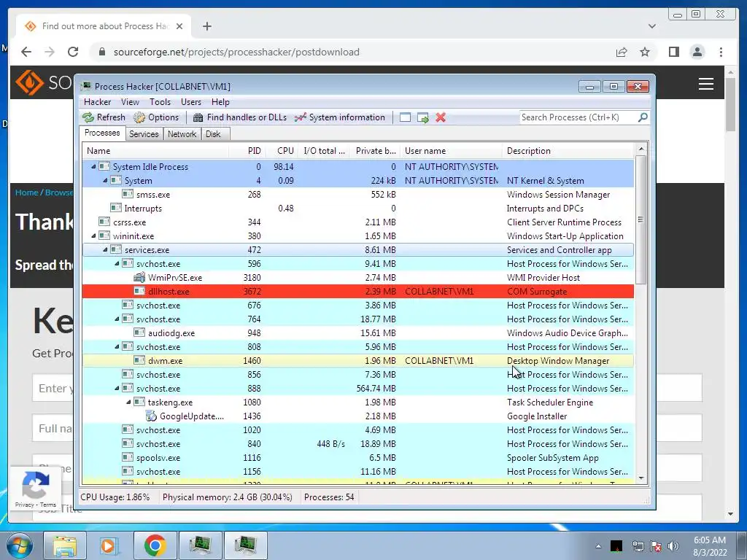Collapse the svchost.exe PID 596 node

click(117, 263)
